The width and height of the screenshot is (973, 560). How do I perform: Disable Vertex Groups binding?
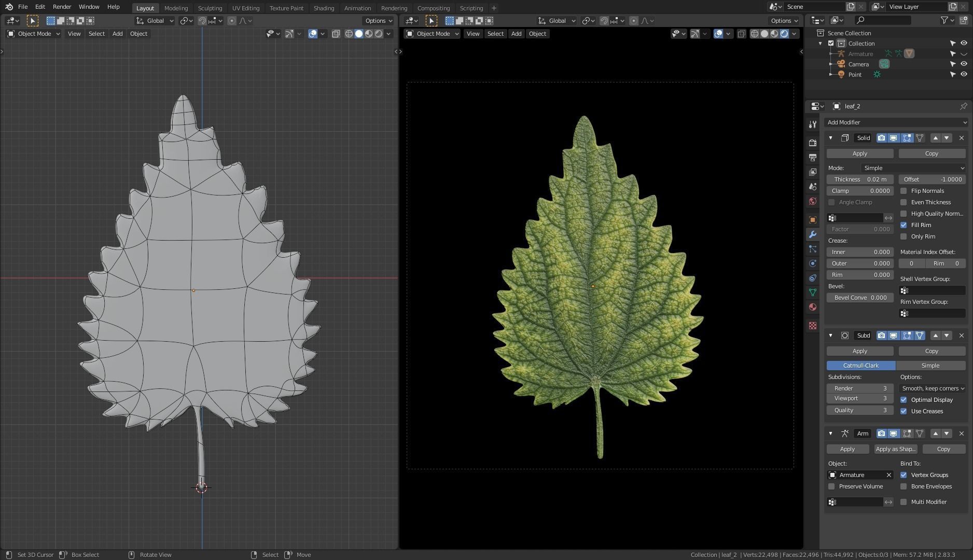(x=903, y=475)
